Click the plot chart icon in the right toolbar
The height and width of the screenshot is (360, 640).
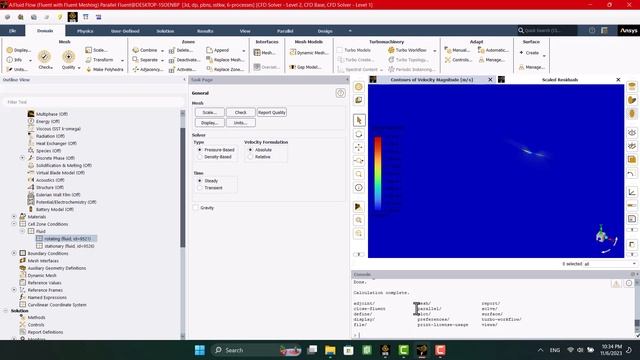632,192
